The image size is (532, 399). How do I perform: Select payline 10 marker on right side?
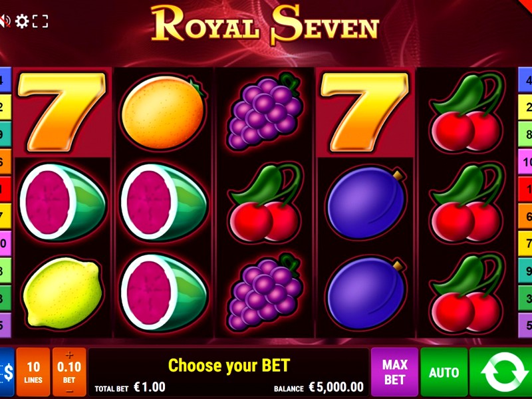525,162
